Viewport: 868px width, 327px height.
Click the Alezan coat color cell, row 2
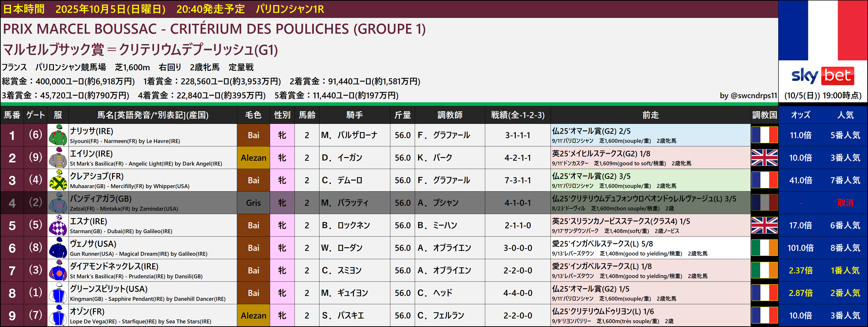coord(253,158)
